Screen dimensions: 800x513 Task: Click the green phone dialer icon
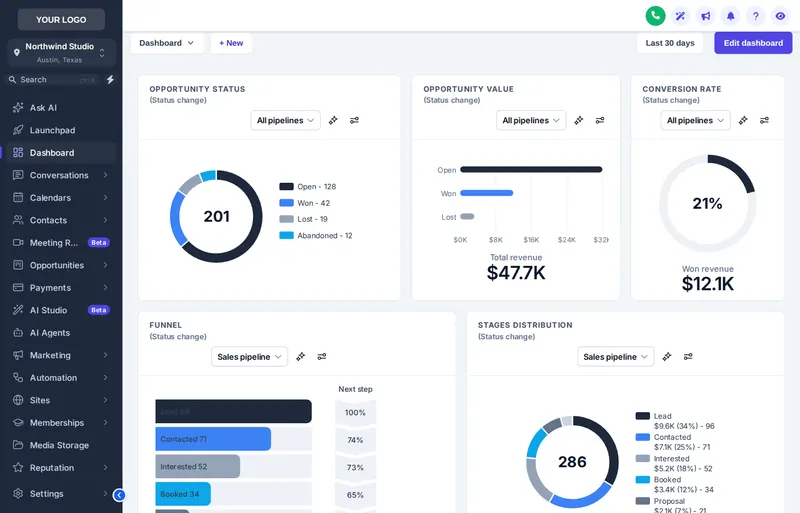click(x=655, y=16)
